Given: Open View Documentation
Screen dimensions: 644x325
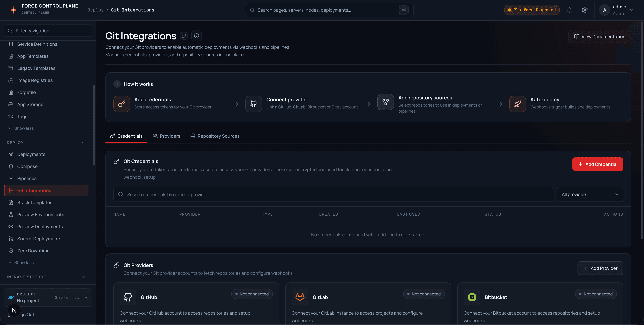Looking at the screenshot, I should coord(600,37).
